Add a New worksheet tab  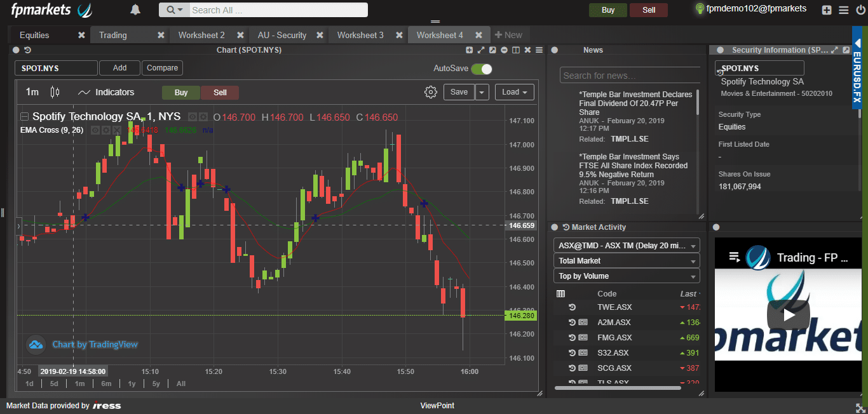click(x=508, y=35)
